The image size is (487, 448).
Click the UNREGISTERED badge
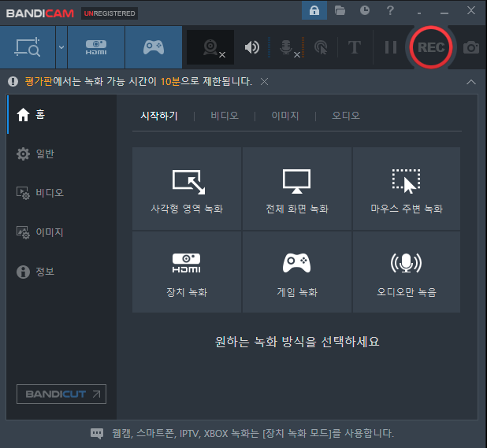pos(110,13)
